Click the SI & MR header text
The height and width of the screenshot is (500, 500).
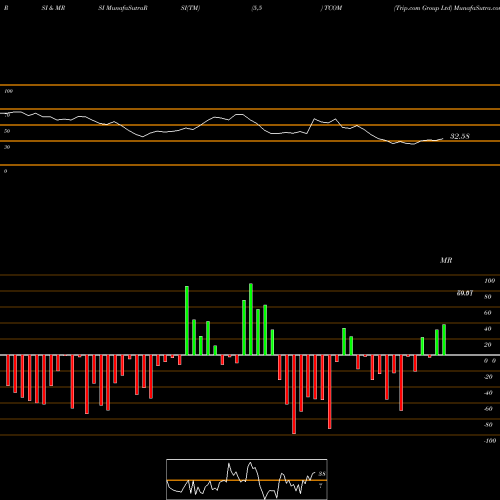(x=53, y=8)
